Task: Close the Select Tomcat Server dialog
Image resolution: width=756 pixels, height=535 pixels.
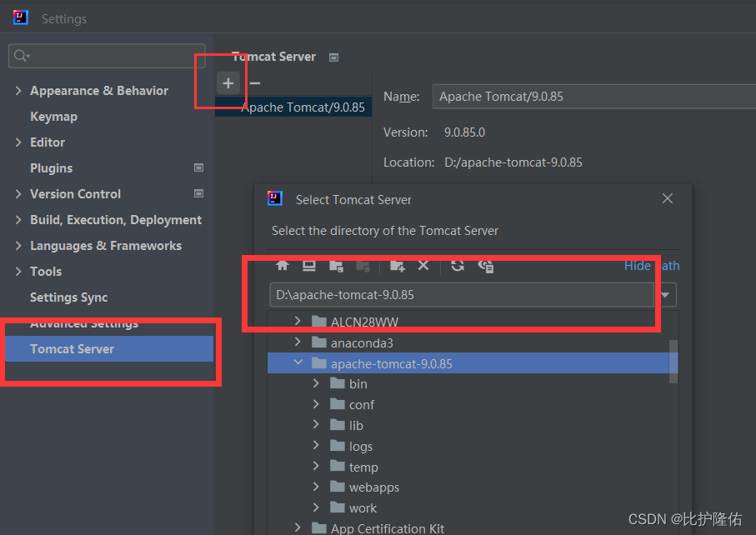Action: [x=668, y=198]
